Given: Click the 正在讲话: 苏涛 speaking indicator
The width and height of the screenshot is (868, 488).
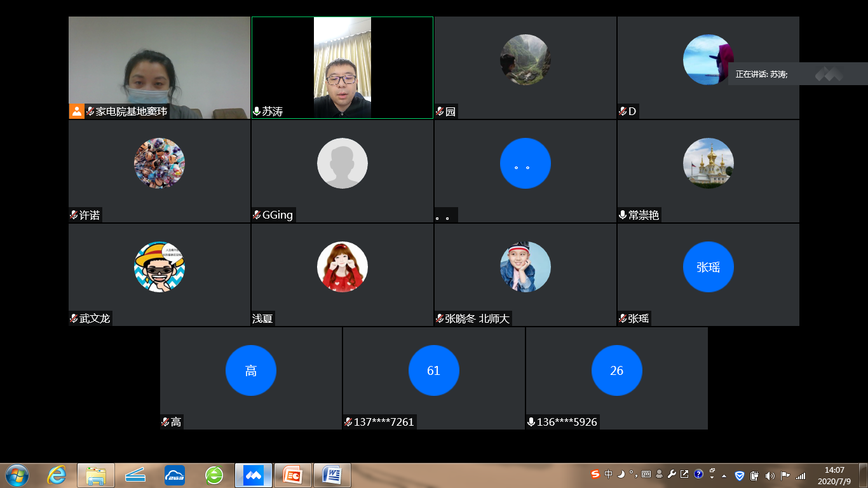Looking at the screenshot, I should 761,74.
